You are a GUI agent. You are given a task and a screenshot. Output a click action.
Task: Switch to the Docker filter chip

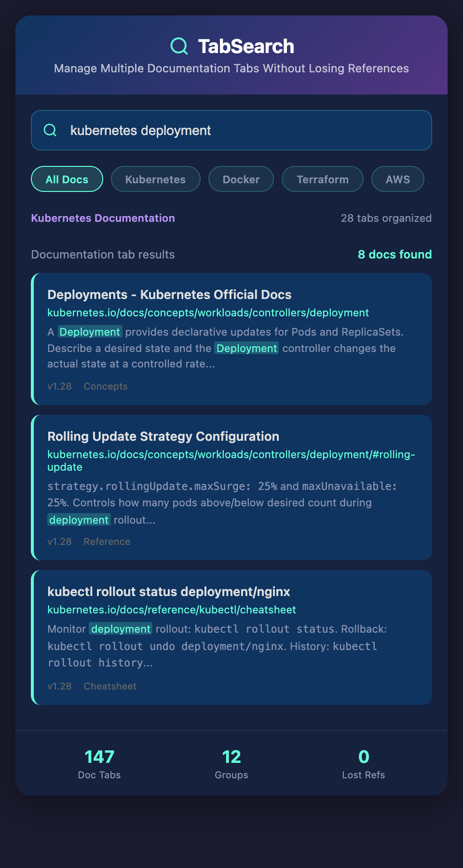241,179
